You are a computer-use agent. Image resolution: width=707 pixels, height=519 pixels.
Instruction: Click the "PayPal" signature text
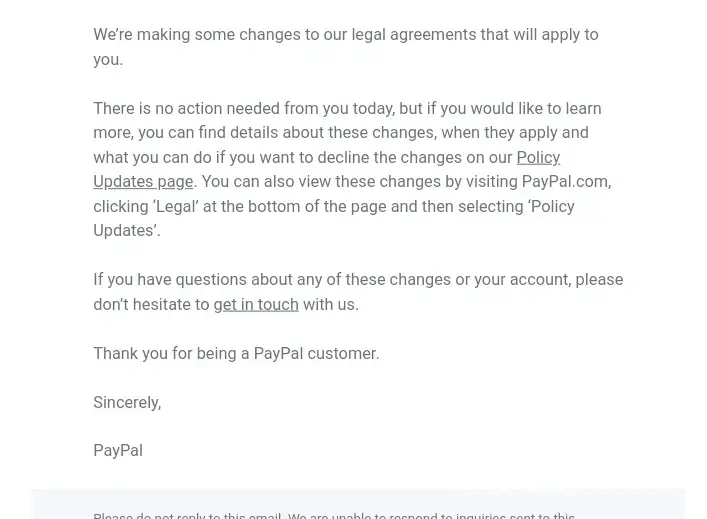pyautogui.click(x=118, y=450)
